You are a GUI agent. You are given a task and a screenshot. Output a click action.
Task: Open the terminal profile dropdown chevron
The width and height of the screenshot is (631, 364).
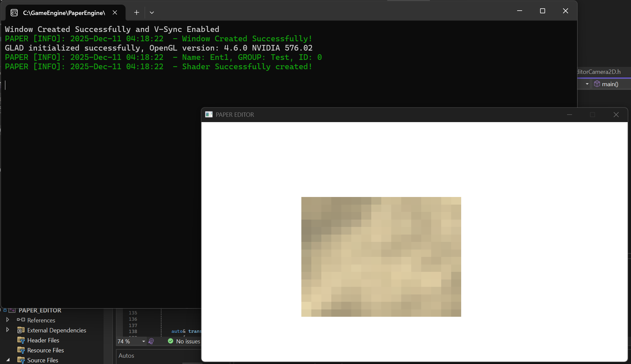[x=152, y=13]
